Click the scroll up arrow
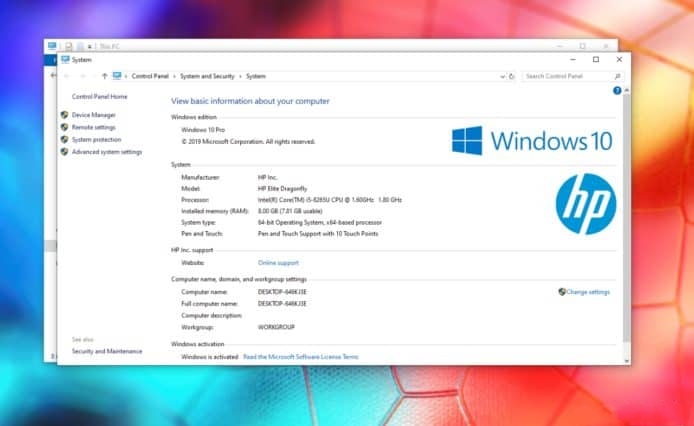Viewport: 694px width, 426px height. pos(626,90)
